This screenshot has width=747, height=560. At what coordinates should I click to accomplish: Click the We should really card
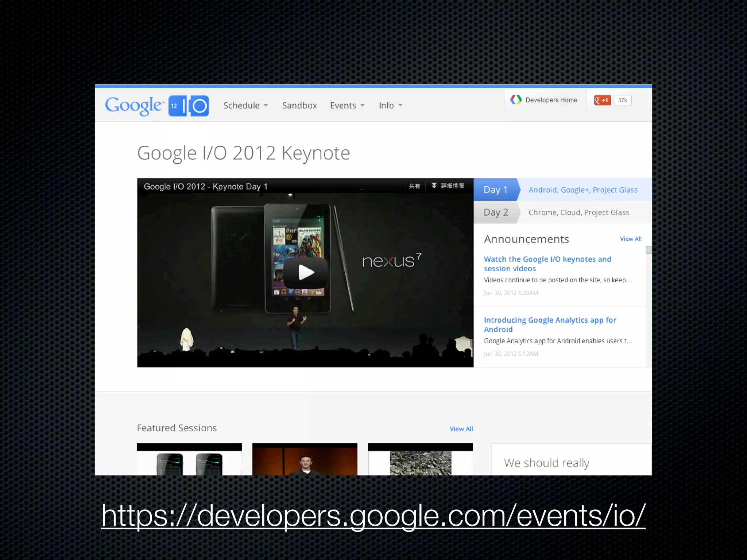tap(571, 459)
